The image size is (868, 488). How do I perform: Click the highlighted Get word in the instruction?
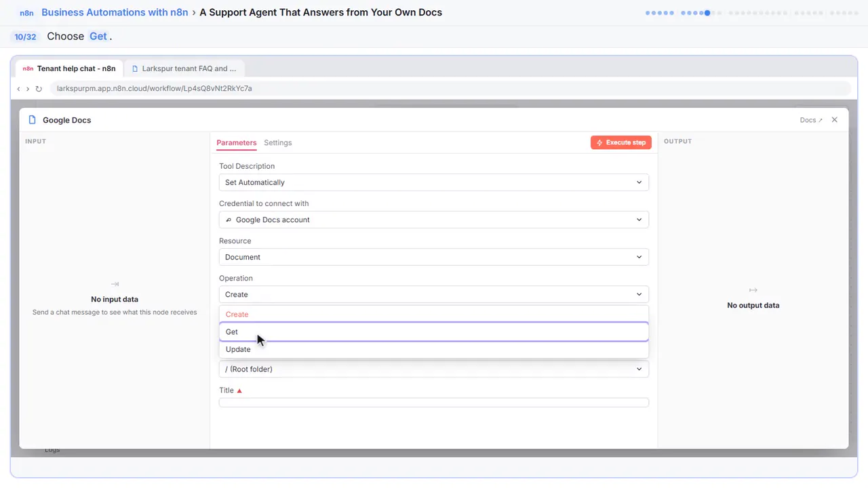tap(98, 37)
